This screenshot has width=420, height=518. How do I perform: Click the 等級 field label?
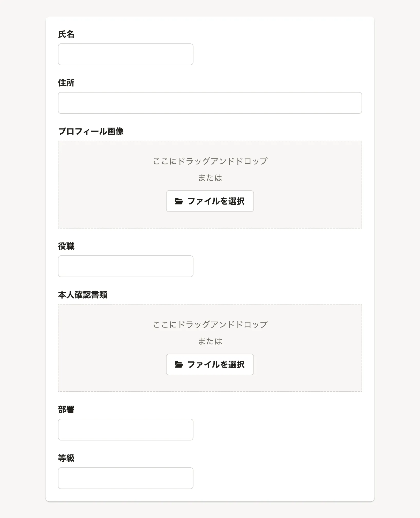tap(66, 458)
